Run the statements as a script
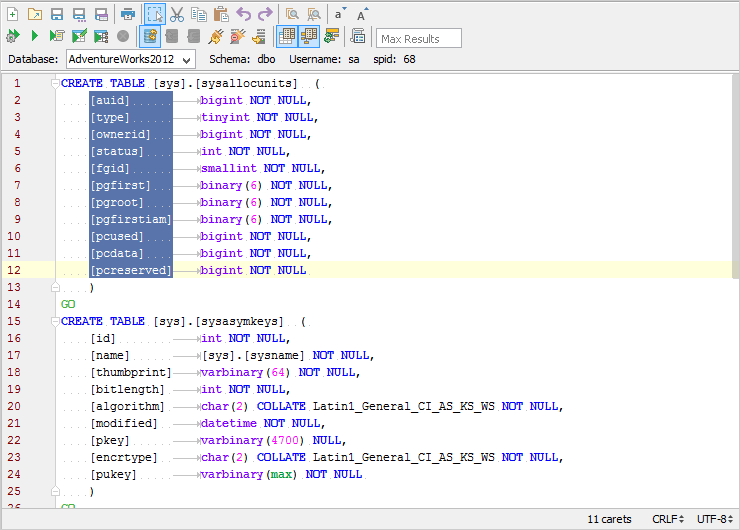 tap(57, 36)
